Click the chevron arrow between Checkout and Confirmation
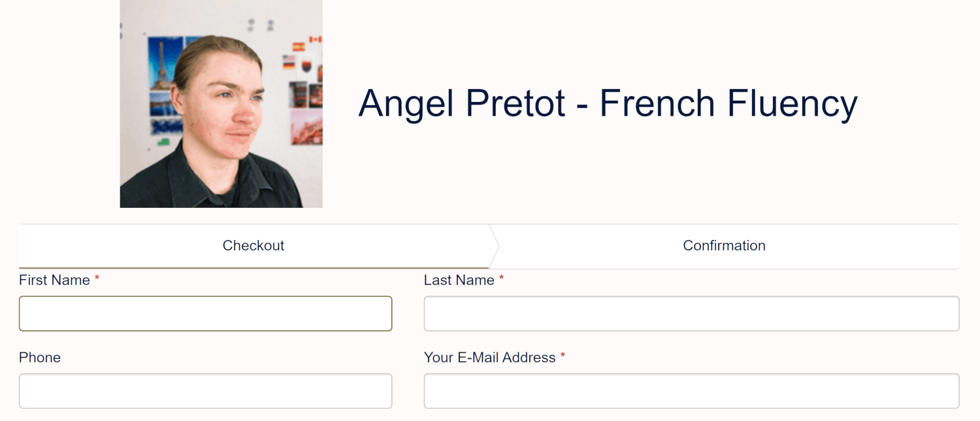 click(494, 246)
